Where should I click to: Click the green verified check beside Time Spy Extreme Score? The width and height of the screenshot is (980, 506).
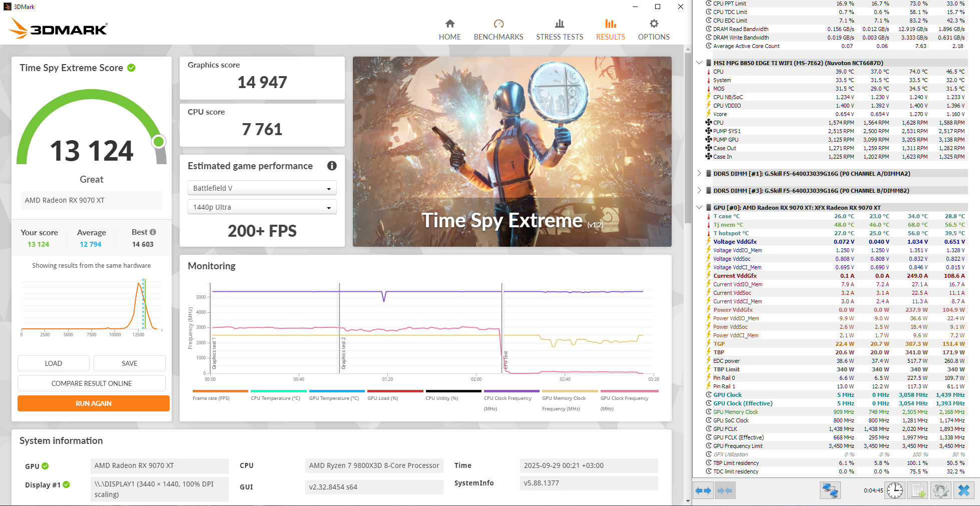(x=132, y=68)
